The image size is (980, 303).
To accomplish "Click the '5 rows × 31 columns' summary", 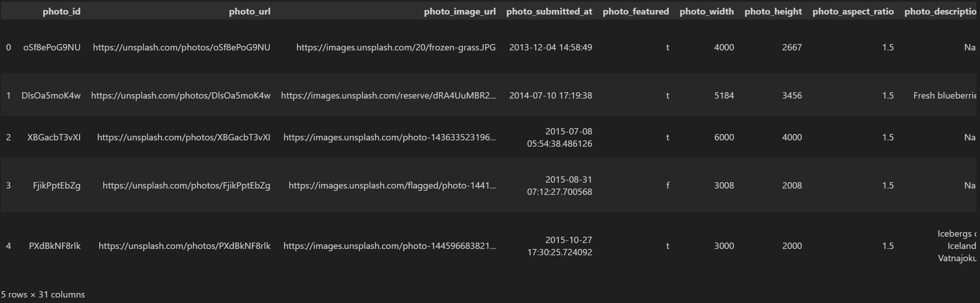I will (x=43, y=294).
